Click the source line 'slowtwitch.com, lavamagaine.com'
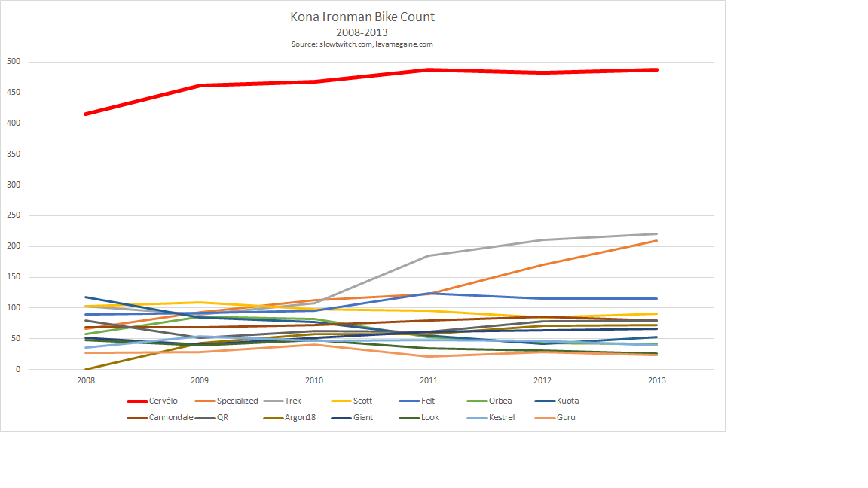Image resolution: width=868 pixels, height=488 pixels. point(376,44)
